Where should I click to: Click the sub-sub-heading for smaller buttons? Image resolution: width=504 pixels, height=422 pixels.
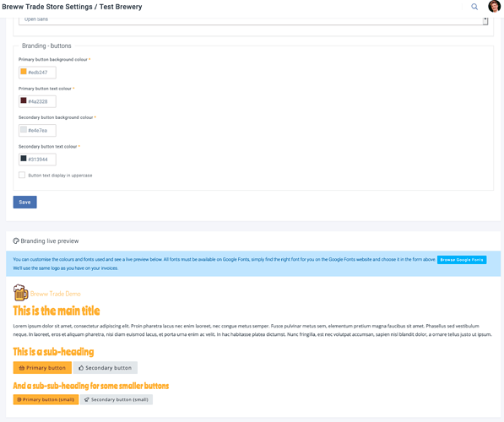[91, 386]
